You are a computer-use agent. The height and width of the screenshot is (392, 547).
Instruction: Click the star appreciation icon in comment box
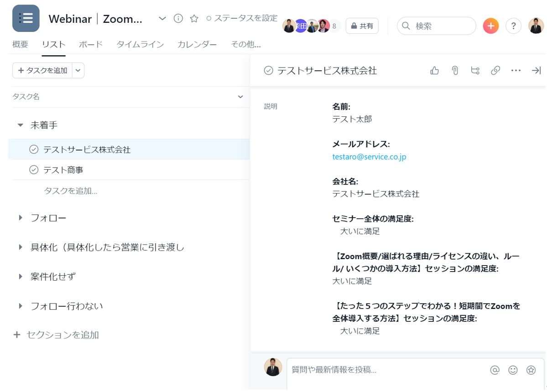(x=531, y=370)
